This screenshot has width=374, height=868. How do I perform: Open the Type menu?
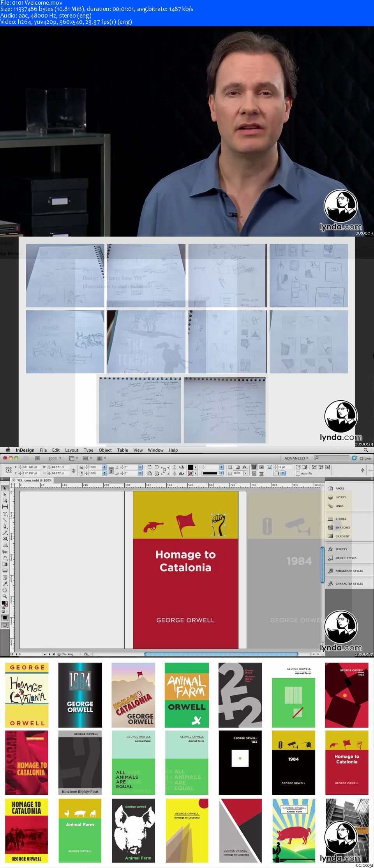pos(88,450)
